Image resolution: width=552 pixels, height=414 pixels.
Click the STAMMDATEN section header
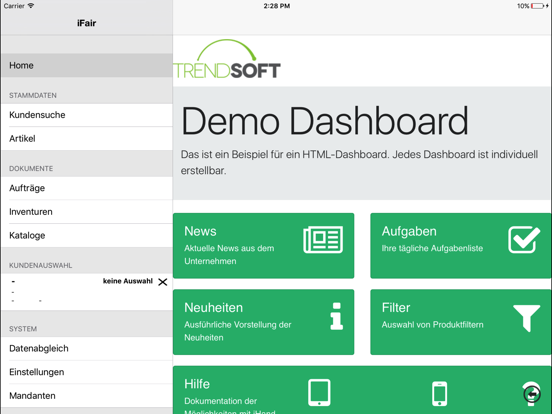tap(33, 95)
